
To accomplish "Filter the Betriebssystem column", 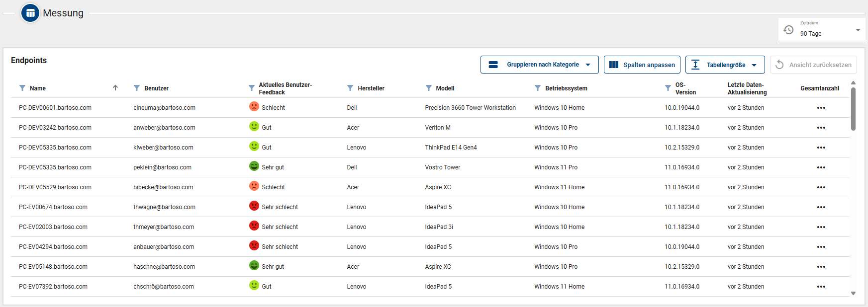I will coord(538,88).
